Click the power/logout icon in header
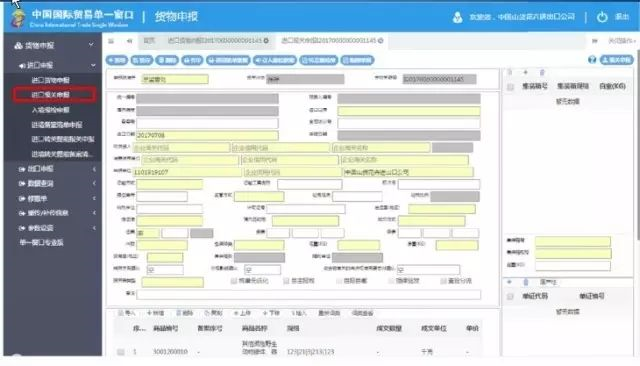The image size is (640, 366). [602, 17]
